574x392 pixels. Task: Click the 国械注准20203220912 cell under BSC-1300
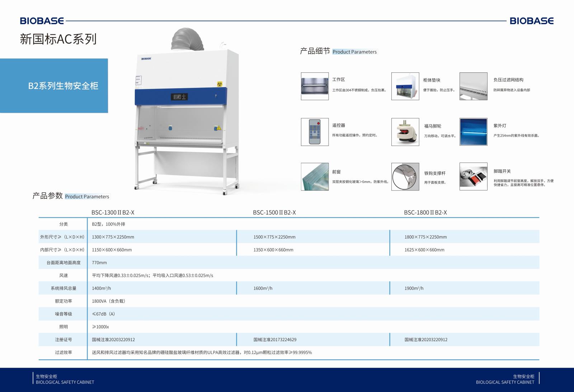tap(113, 340)
